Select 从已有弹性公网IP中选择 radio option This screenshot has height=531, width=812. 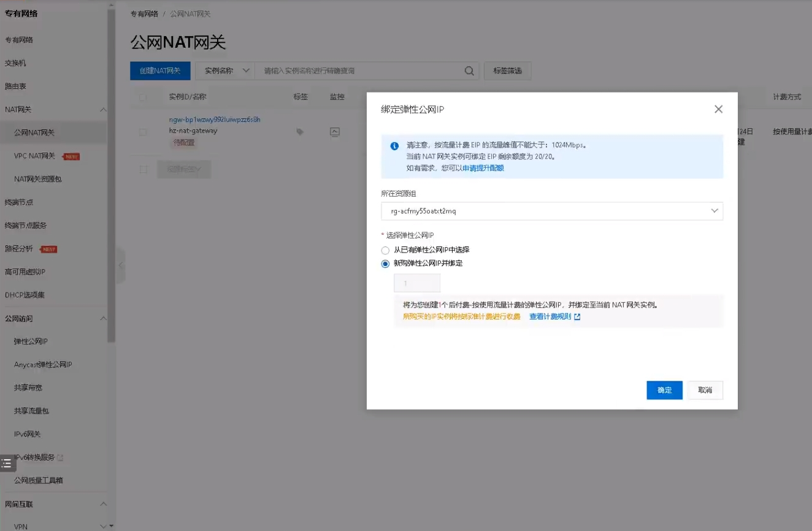pyautogui.click(x=385, y=250)
